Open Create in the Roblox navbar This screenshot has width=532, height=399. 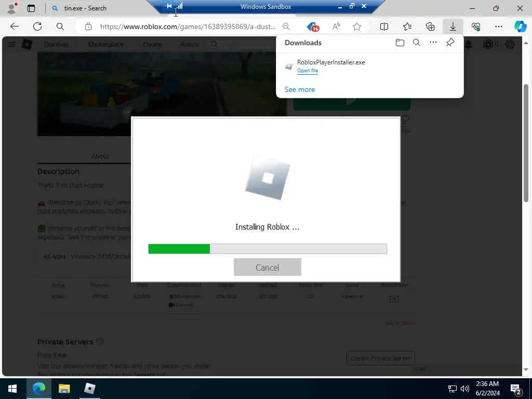click(x=152, y=45)
